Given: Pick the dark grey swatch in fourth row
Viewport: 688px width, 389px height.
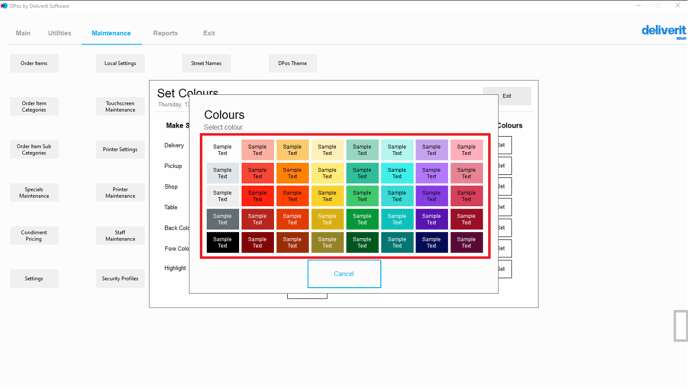Looking at the screenshot, I should (x=222, y=219).
